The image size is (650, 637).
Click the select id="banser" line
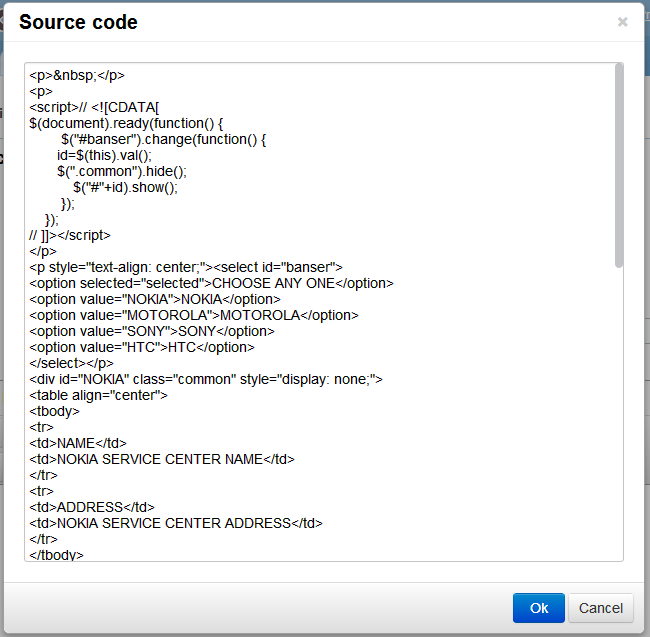click(186, 267)
